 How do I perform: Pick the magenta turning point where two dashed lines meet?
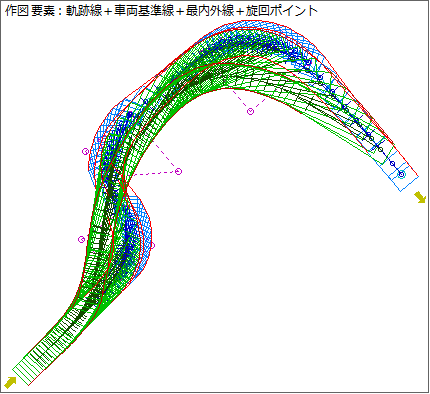point(179,172)
